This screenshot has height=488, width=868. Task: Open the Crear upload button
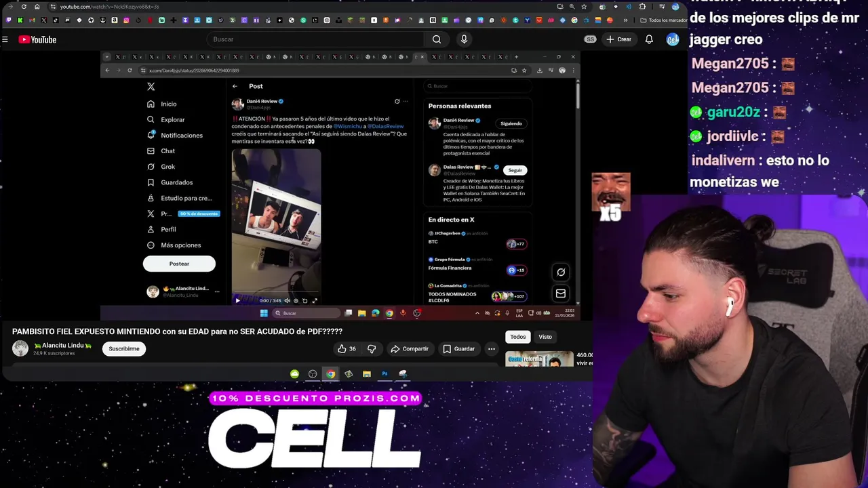(x=618, y=39)
